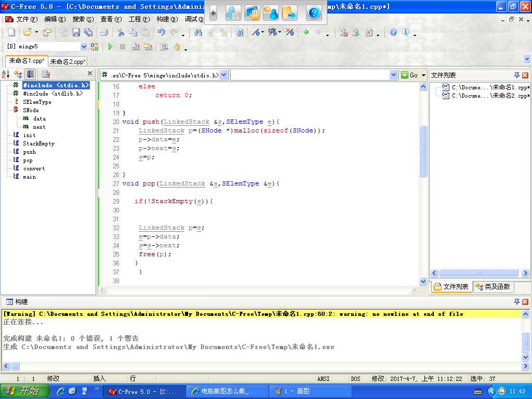
Task: Click the build-options icon next to mingw5
Action: tap(95, 47)
